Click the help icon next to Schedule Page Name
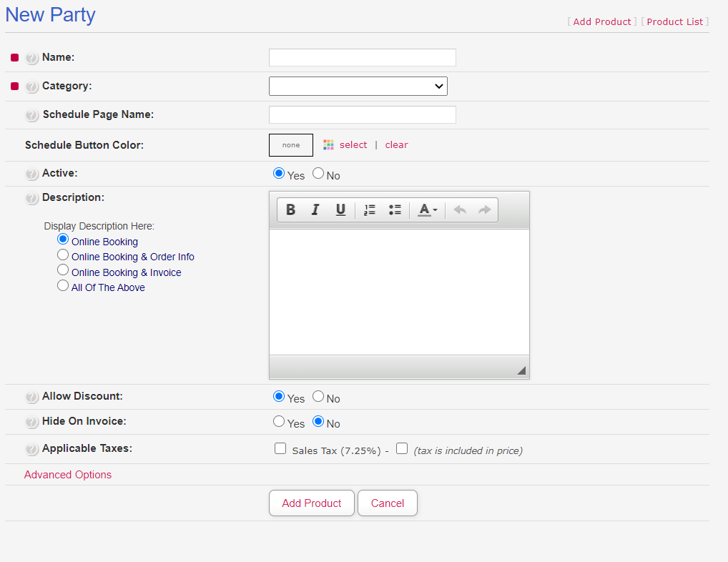Screen dimensions: 728x562 (x=31, y=115)
